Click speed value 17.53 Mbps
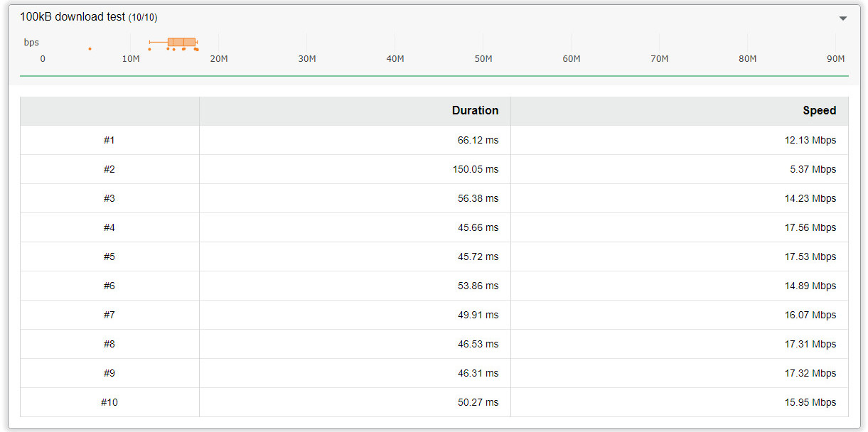The width and height of the screenshot is (868, 432). click(x=810, y=256)
